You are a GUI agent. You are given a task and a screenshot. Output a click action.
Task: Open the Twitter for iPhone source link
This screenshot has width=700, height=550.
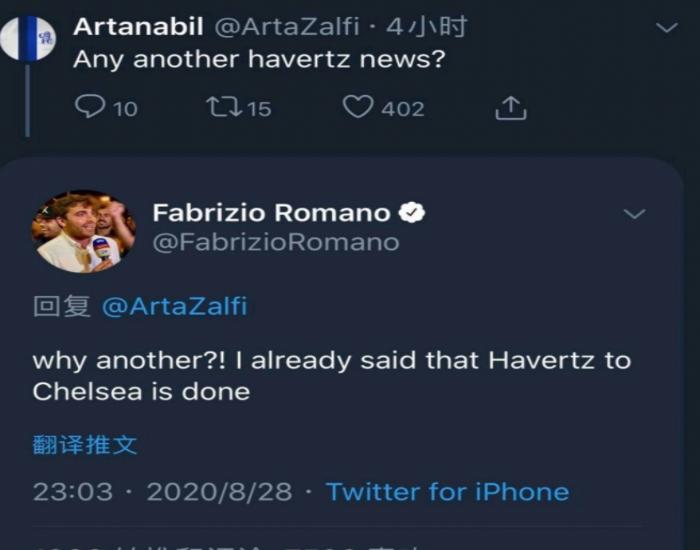[447, 492]
